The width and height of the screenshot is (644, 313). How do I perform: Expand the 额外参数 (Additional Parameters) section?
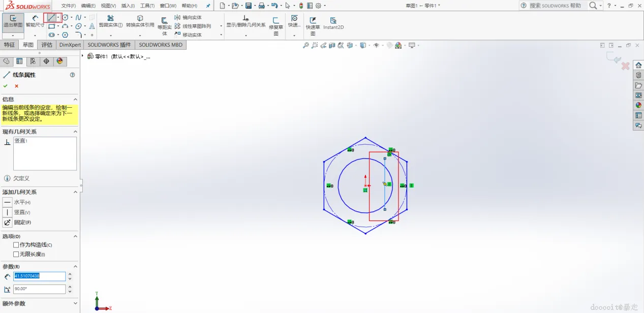(75, 303)
